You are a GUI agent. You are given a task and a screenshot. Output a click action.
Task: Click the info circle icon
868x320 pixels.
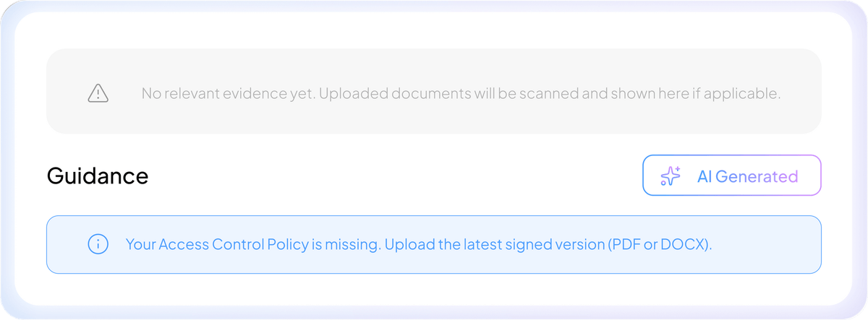98,244
